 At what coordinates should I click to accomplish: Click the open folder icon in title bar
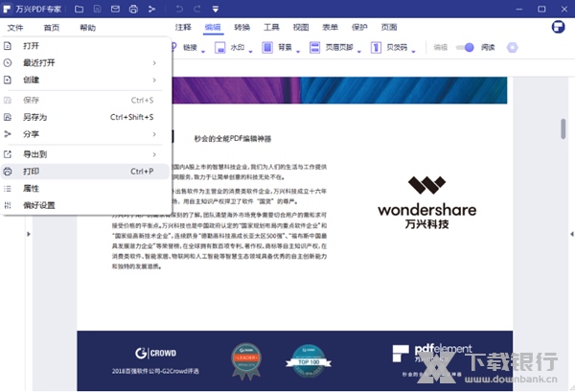click(79, 9)
